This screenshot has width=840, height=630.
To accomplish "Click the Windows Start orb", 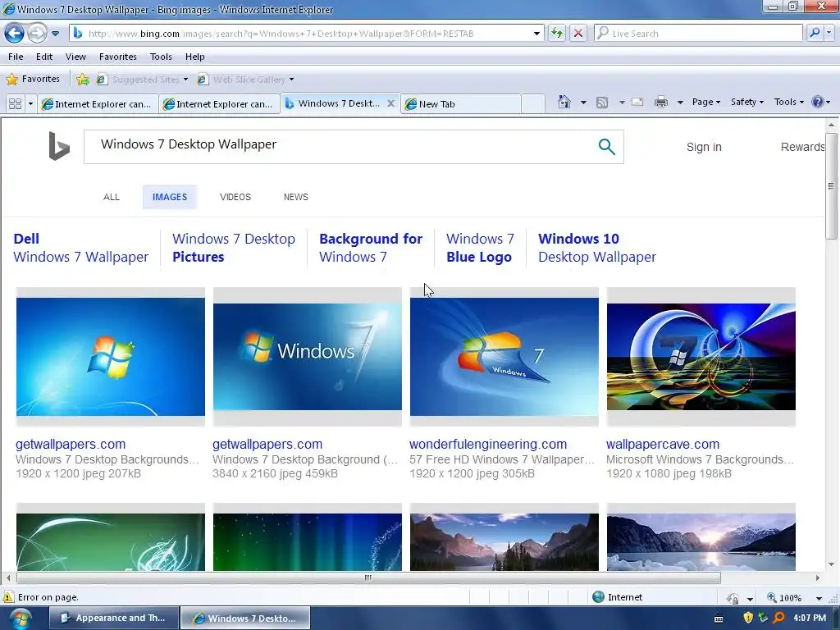I will [20, 619].
